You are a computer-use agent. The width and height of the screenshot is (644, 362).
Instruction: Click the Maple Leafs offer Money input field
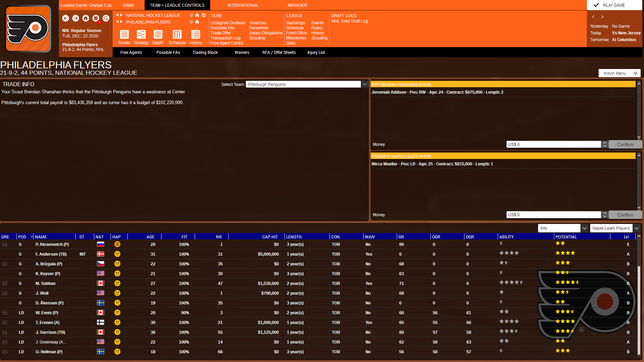pyautogui.click(x=554, y=215)
